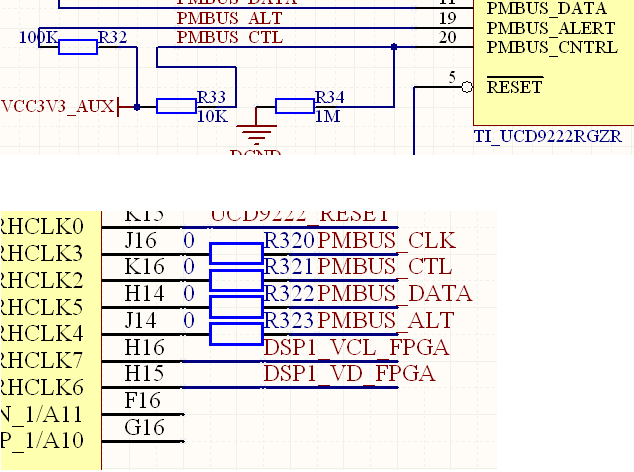Click pin number 19
The width and height of the screenshot is (634, 472).
448,18
